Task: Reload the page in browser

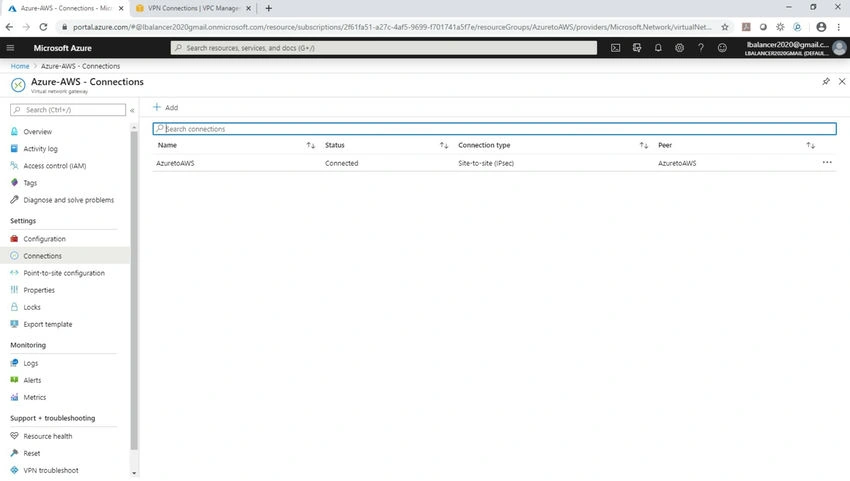Action: [x=43, y=27]
